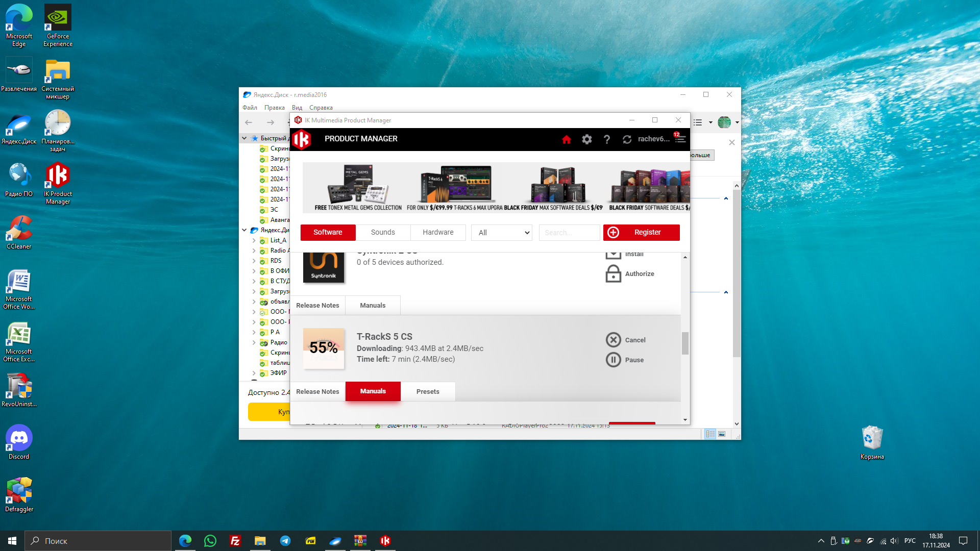
Task: Open Discord desktop shortcut
Action: [x=19, y=442]
